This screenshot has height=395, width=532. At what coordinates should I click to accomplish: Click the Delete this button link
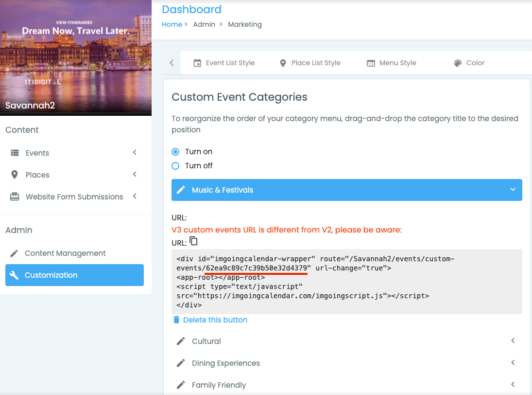coord(215,320)
